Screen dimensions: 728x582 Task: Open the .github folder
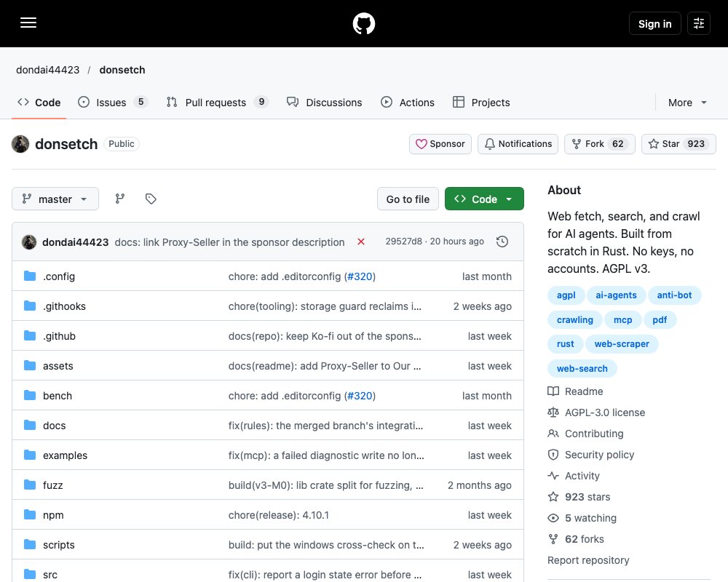click(59, 336)
